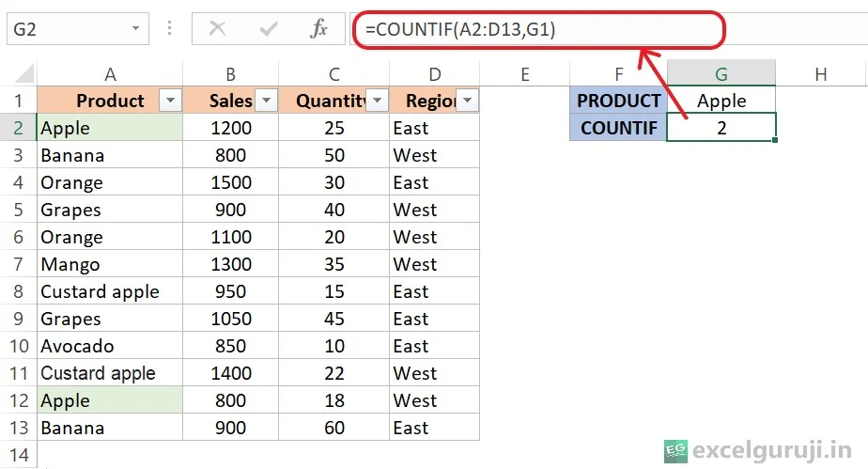Click Custard apple cell in row 8
This screenshot has width=868, height=469.
[110, 291]
